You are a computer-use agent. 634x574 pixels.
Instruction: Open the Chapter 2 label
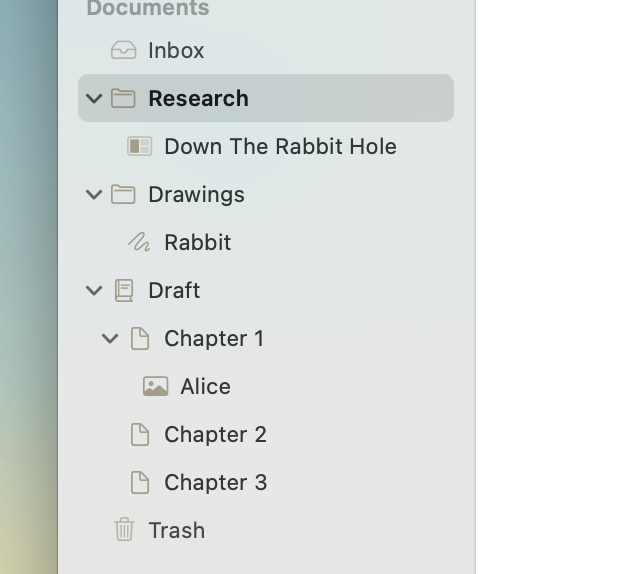215,435
